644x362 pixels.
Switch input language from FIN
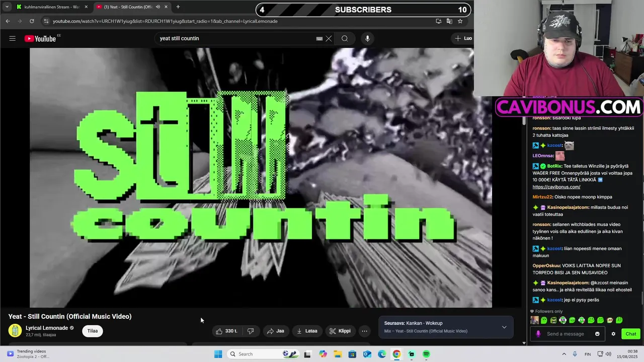point(588,354)
